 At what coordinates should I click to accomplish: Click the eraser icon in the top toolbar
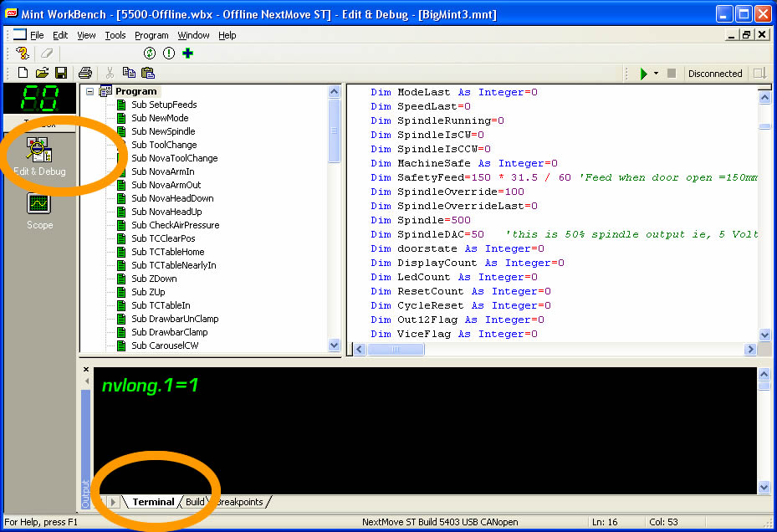[47, 53]
